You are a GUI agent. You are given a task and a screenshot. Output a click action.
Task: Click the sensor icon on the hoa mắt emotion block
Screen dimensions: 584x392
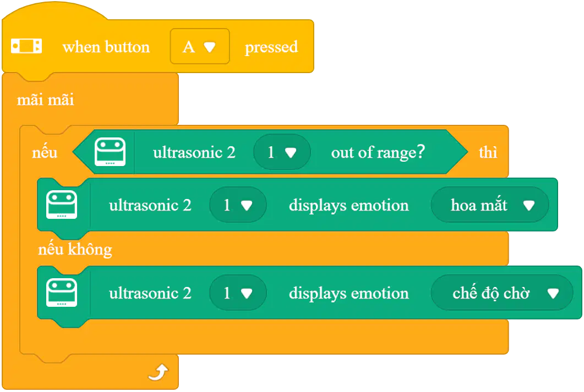[62, 205]
